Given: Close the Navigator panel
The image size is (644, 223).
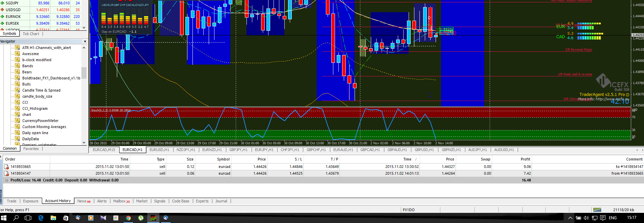Looking at the screenshot, I should coord(85,41).
